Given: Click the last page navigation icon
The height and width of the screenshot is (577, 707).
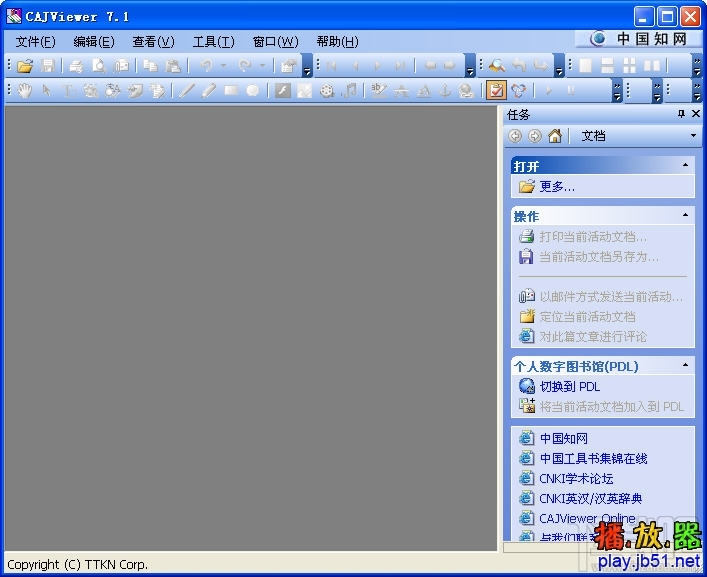Looking at the screenshot, I should tap(399, 66).
